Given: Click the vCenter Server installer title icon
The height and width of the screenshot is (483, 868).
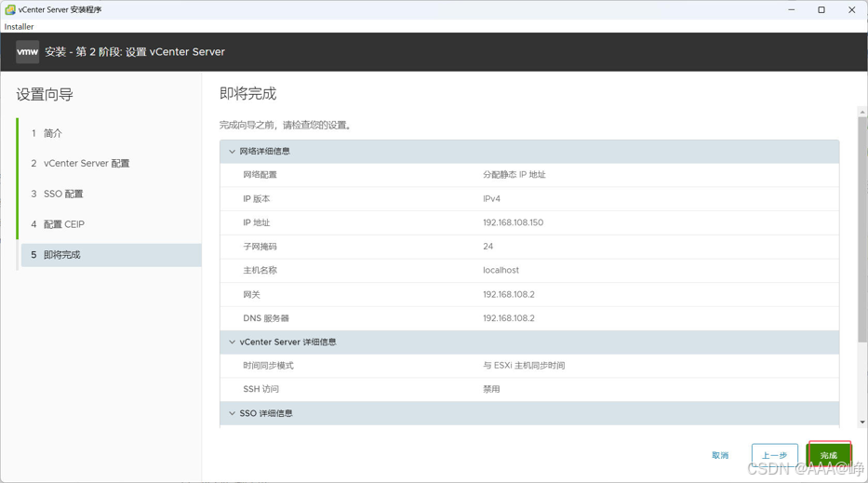Looking at the screenshot, I should point(10,9).
